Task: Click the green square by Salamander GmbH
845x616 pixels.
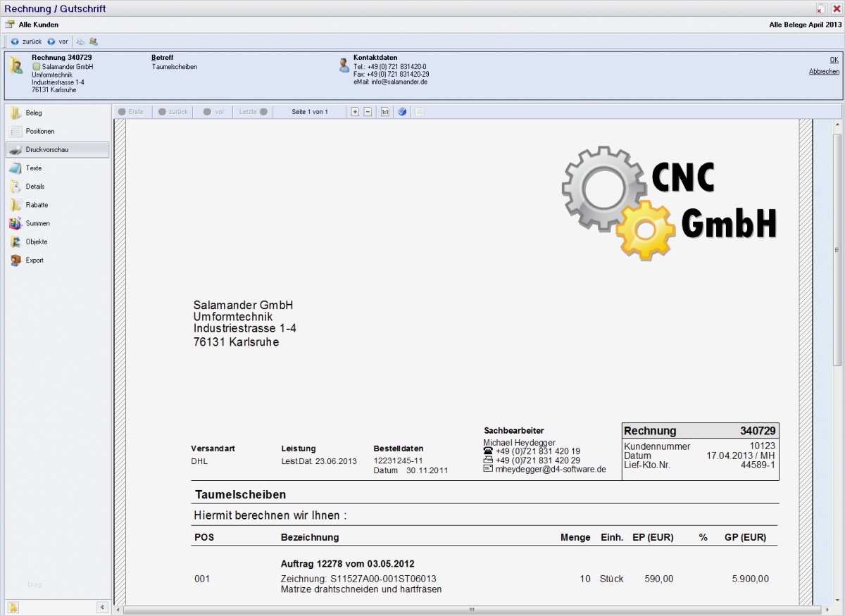Action: point(36,67)
